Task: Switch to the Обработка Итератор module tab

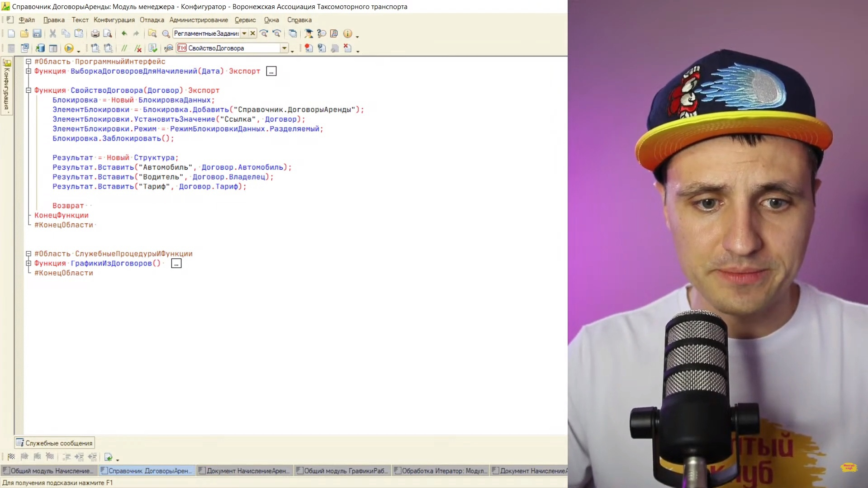Action: click(441, 471)
